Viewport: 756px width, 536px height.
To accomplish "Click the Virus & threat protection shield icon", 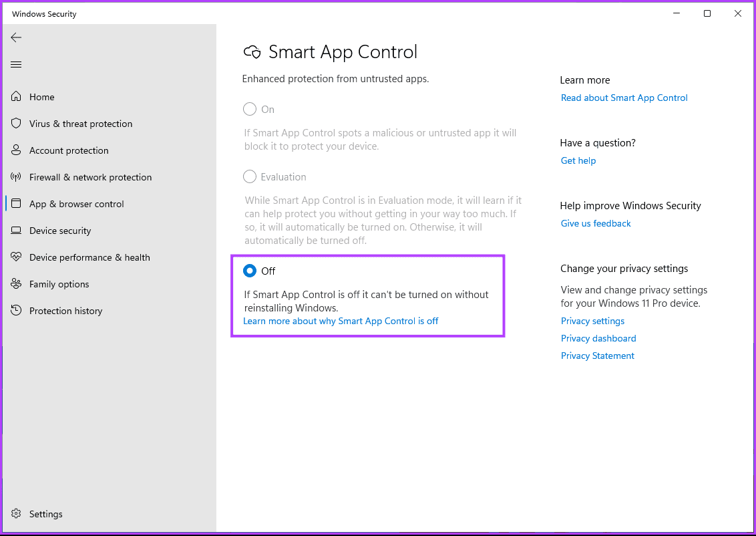I will (x=17, y=124).
